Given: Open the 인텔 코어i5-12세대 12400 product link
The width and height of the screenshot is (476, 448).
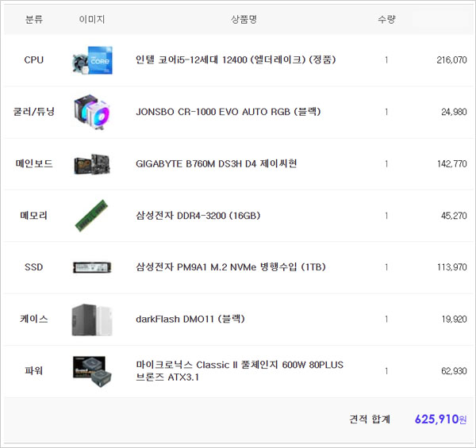Looking at the screenshot, I should 236,60.
